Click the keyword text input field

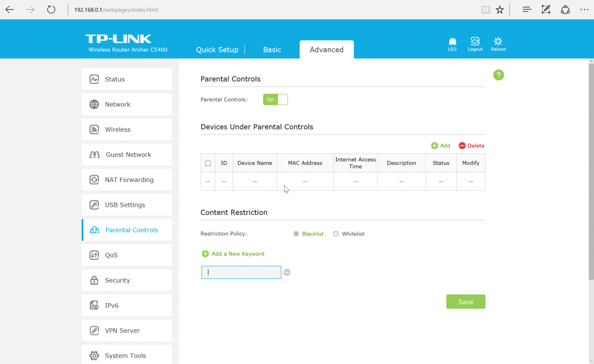[x=241, y=273]
